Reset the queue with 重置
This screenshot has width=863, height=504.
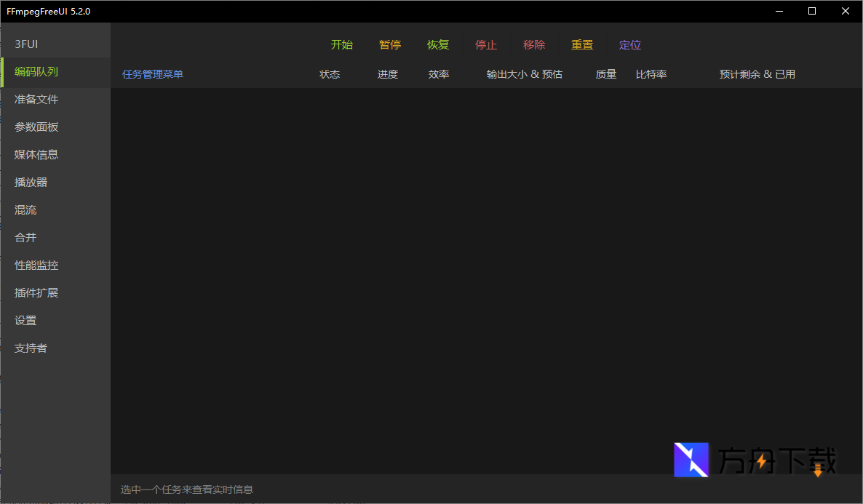click(x=582, y=44)
